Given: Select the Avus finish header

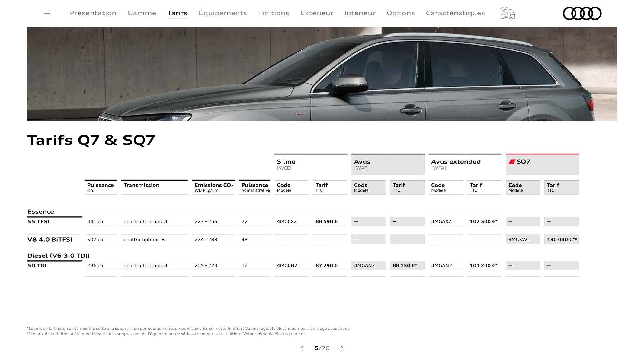Looking at the screenshot, I should click(x=388, y=164).
